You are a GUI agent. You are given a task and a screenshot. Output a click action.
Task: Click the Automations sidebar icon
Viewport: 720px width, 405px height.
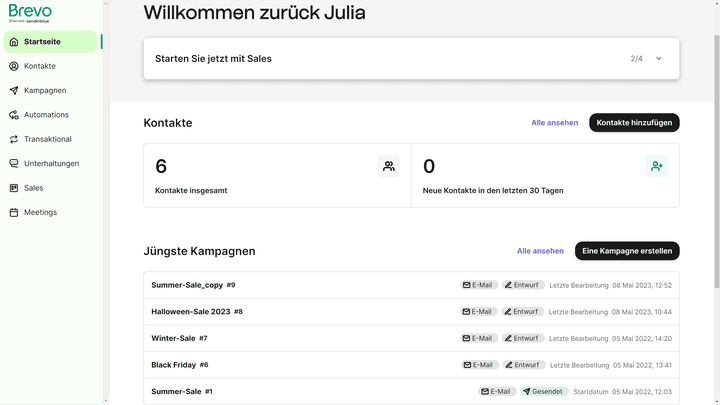(14, 115)
